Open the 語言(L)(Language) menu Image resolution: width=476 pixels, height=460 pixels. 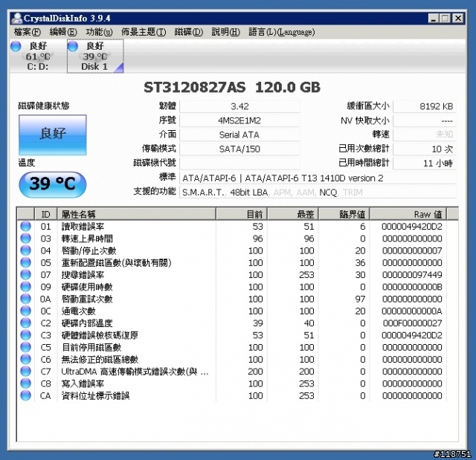(x=282, y=32)
